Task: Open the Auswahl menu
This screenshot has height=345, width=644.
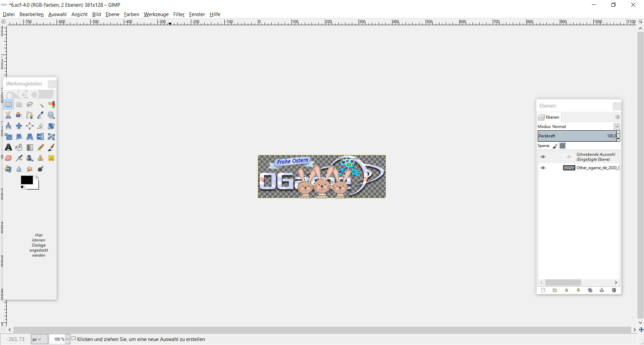Action: 57,14
